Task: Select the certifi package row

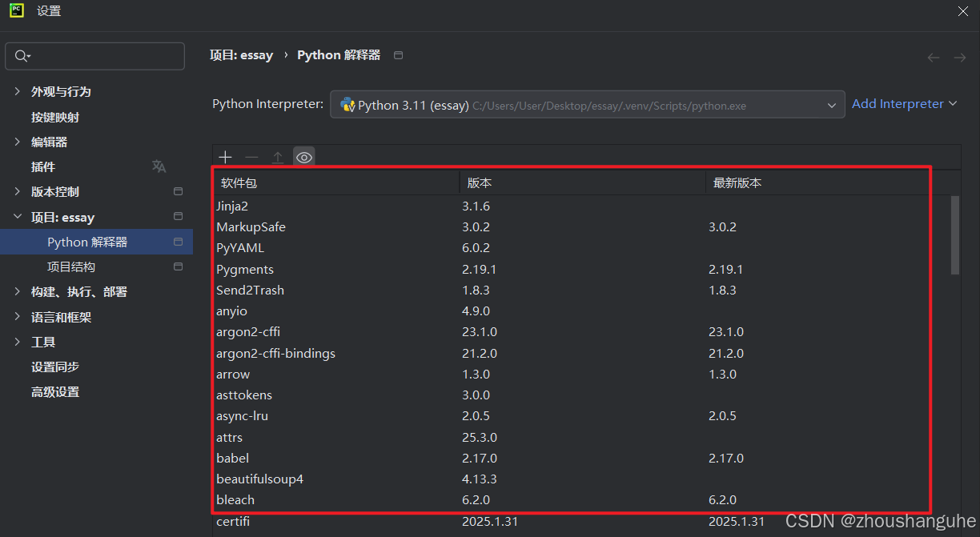Action: point(580,521)
